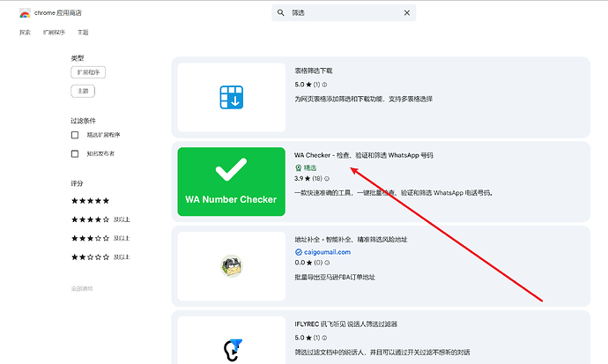Open the IFLYREC 讯飞听见 extension title
Screen dimensions: 608x364
pyautogui.click(x=346, y=324)
